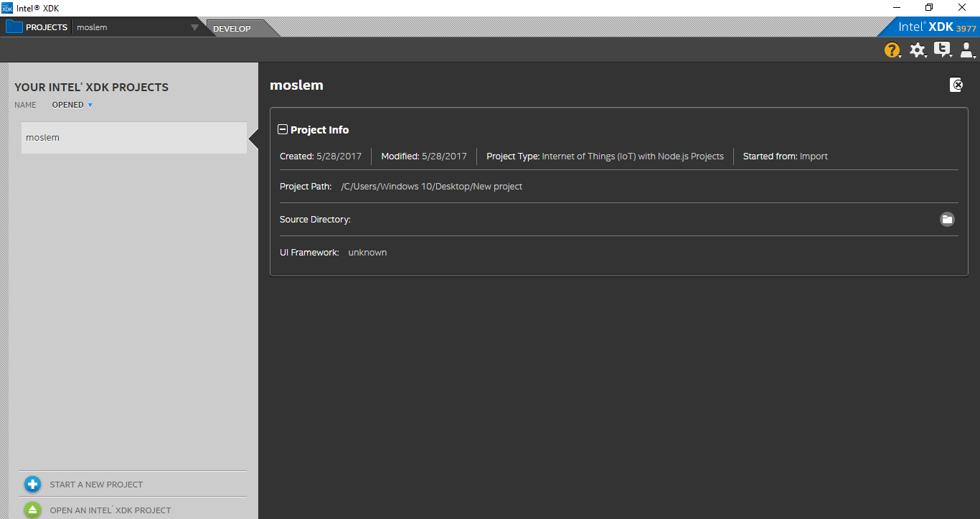Image resolution: width=980 pixels, height=519 pixels.
Task: Click the Intel XDK 3977 version logo
Action: tap(938, 27)
